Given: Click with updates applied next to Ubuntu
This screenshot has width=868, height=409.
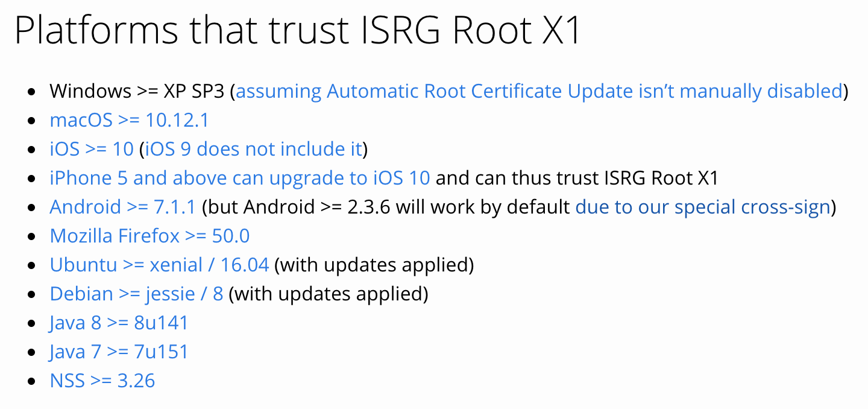Looking at the screenshot, I should (373, 264).
